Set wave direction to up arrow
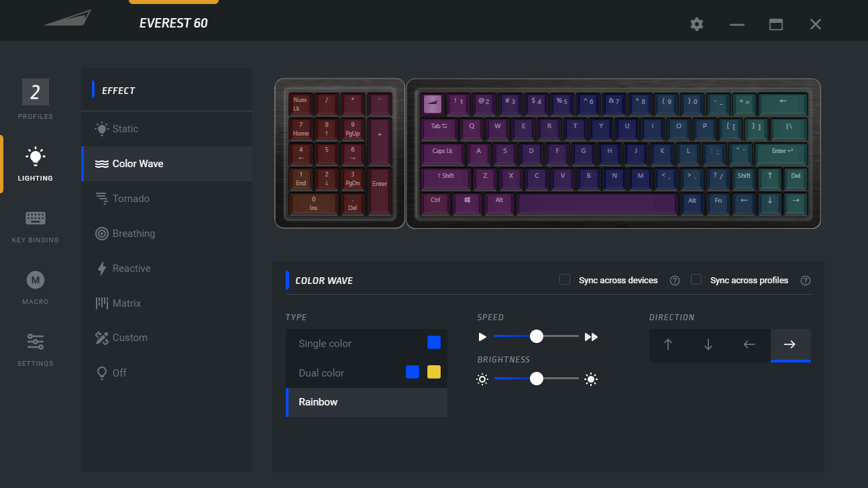The height and width of the screenshot is (488, 868). point(668,344)
